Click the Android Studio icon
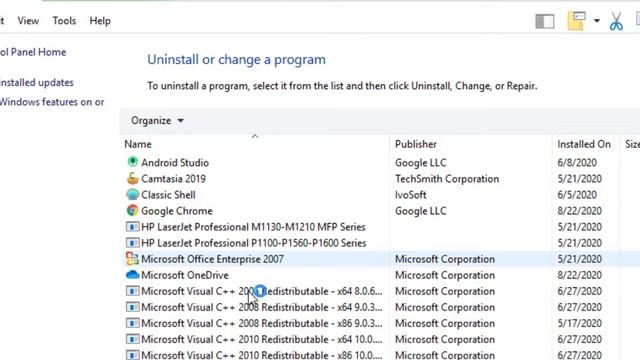 click(132, 162)
